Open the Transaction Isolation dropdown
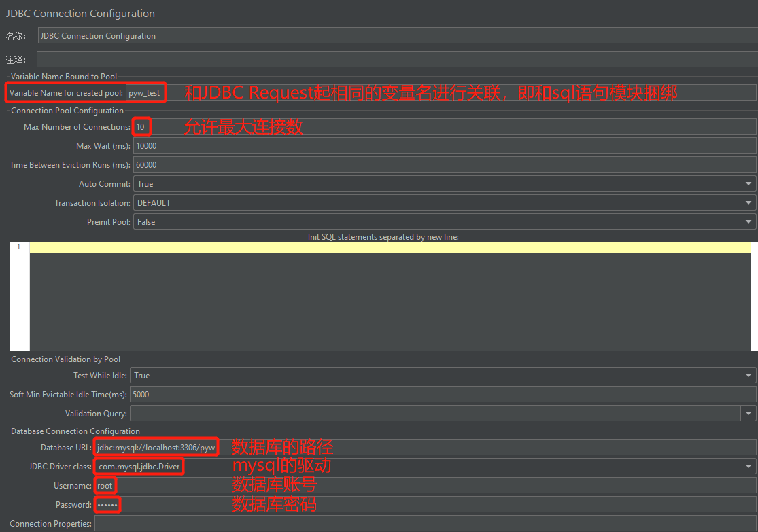Image resolution: width=758 pixels, height=532 pixels. tap(445, 203)
